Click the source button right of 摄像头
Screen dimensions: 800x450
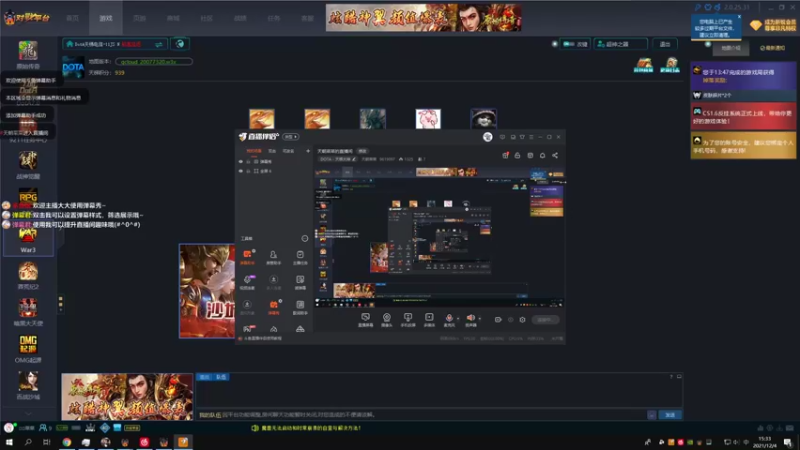tap(408, 320)
